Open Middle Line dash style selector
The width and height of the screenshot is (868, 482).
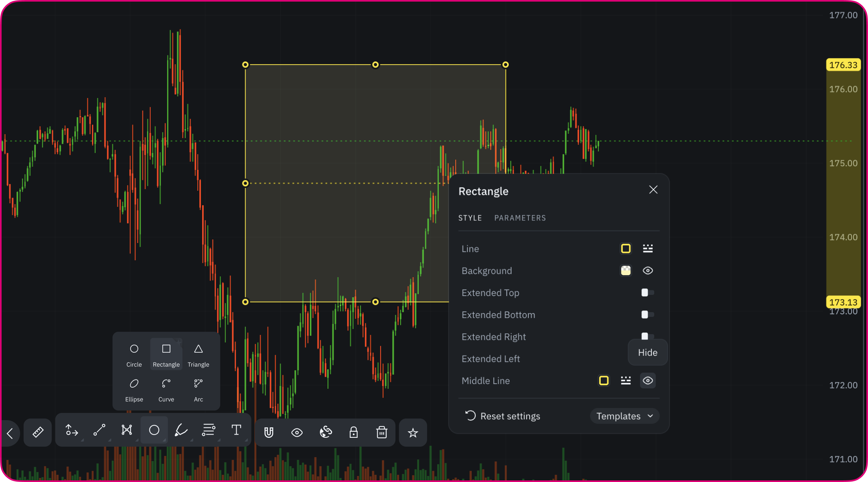626,381
